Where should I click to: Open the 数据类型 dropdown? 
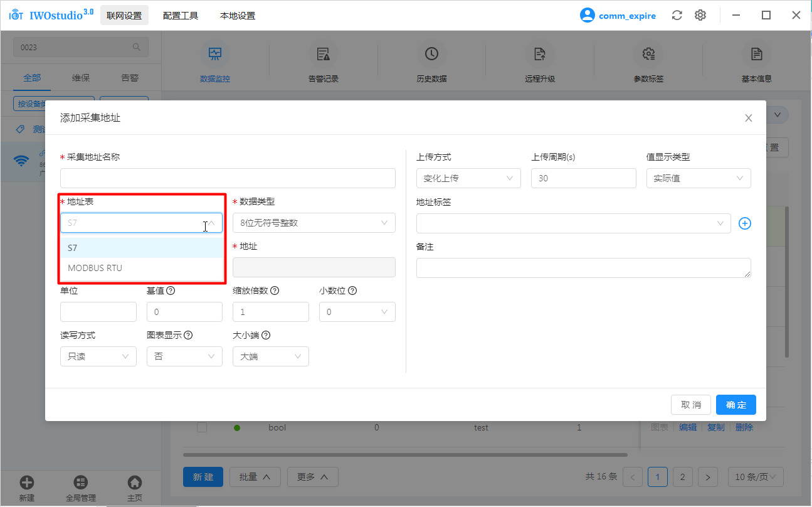tap(314, 223)
